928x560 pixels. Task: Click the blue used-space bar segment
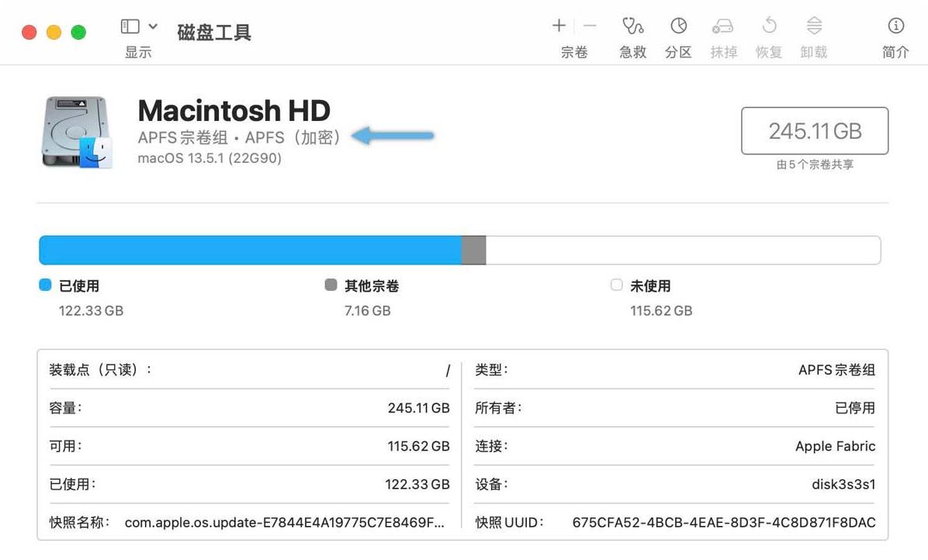click(250, 251)
